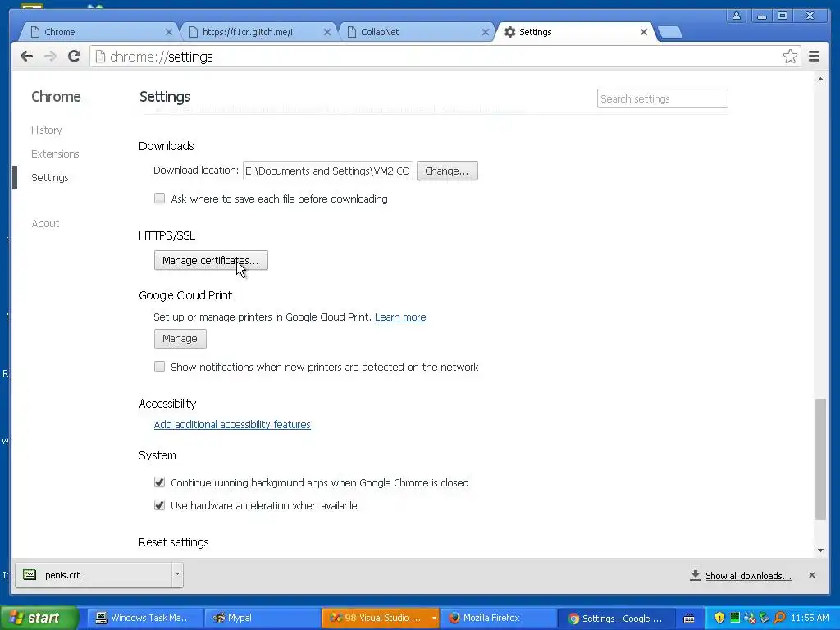Switch to the first Chrome tab
840x630 pixels.
(x=98, y=32)
